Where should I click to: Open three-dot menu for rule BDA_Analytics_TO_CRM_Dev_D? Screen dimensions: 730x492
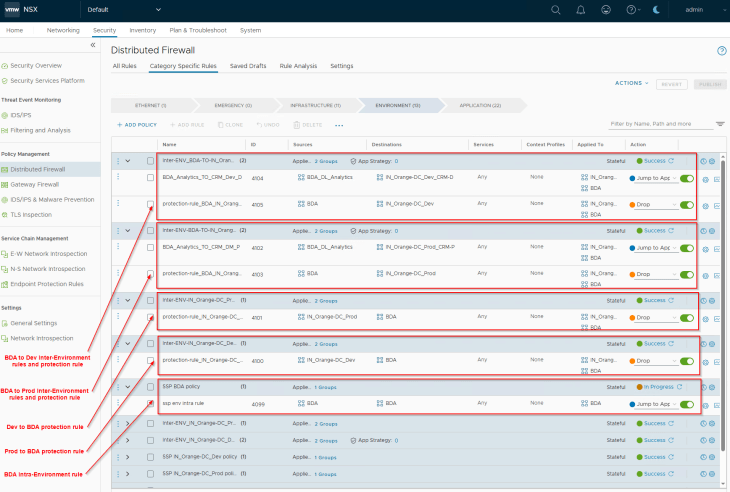(118, 177)
